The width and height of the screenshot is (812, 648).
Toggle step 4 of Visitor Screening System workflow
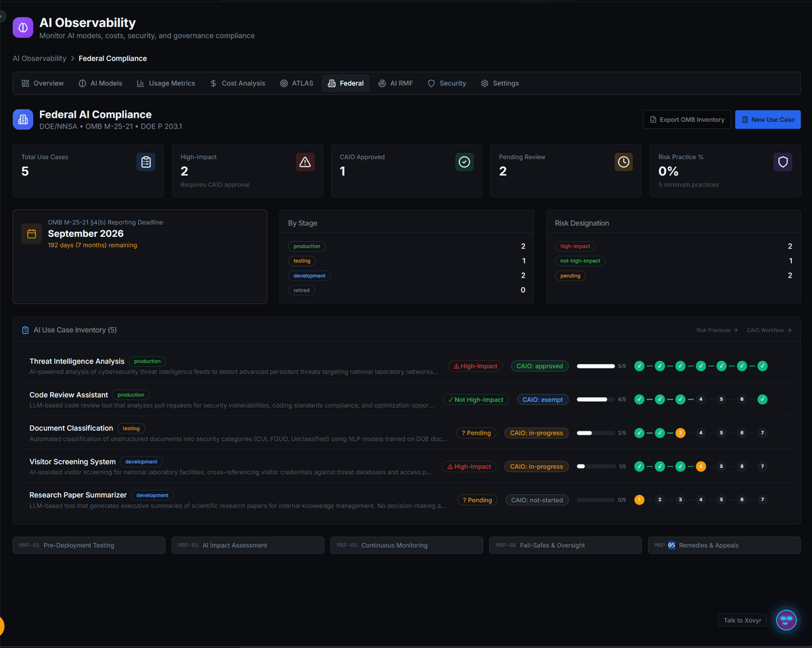point(701,466)
